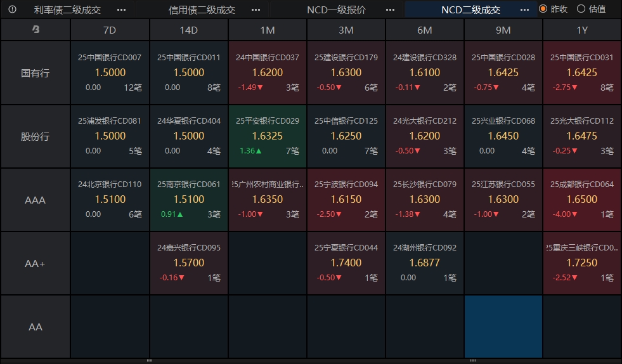Image resolution: width=622 pixels, height=364 pixels.
Task: Open 24湖州银行CD092 cell
Action: point(424,263)
